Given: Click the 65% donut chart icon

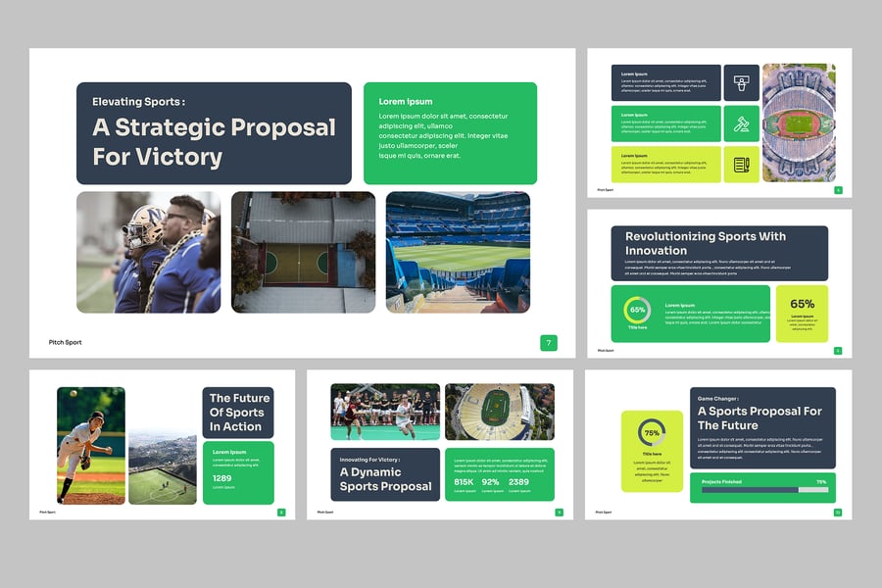Looking at the screenshot, I should pyautogui.click(x=637, y=310).
